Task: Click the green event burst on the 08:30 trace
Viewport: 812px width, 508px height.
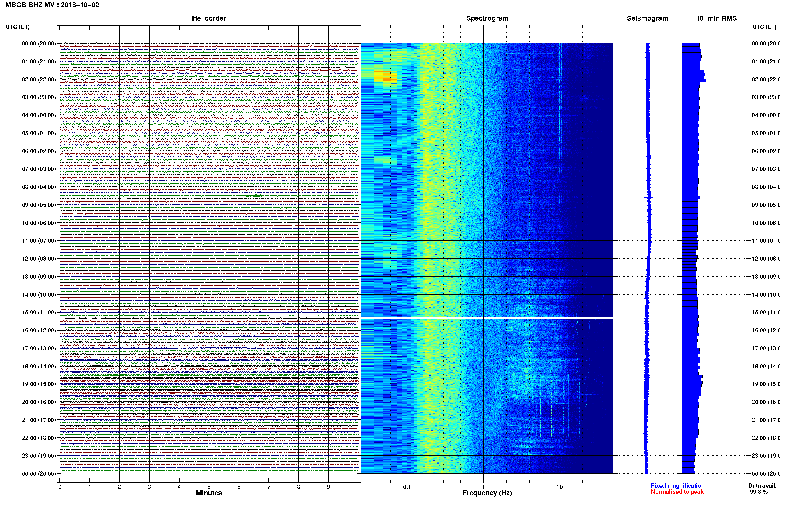Action: coord(255,195)
